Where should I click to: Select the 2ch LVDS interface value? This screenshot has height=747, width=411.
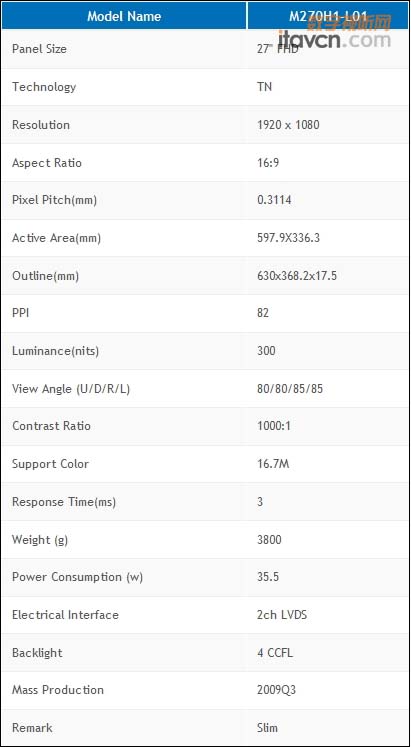(282, 615)
